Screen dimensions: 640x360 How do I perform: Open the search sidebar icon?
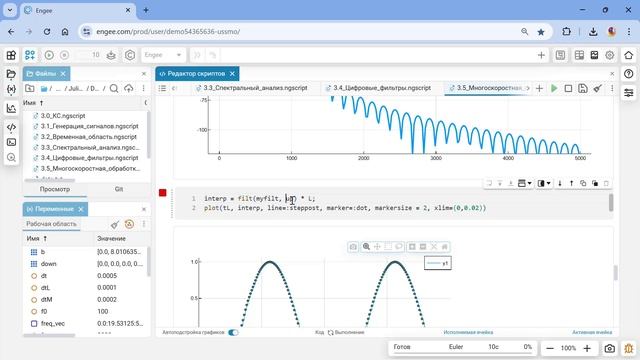click(11, 158)
